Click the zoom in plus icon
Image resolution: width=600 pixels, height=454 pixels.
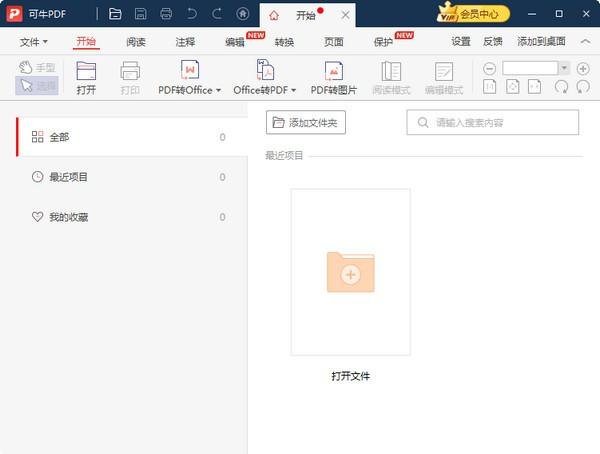pyautogui.click(x=583, y=68)
